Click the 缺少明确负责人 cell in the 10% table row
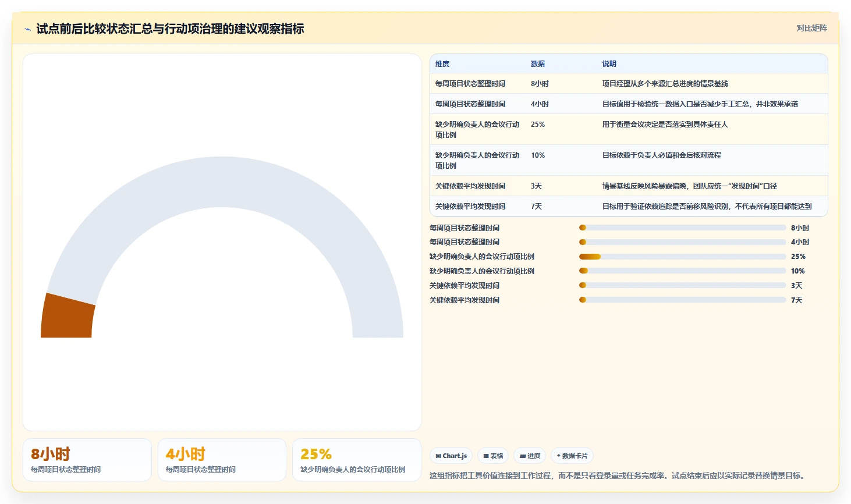Viewport: 851px width, 504px height. [x=477, y=160]
